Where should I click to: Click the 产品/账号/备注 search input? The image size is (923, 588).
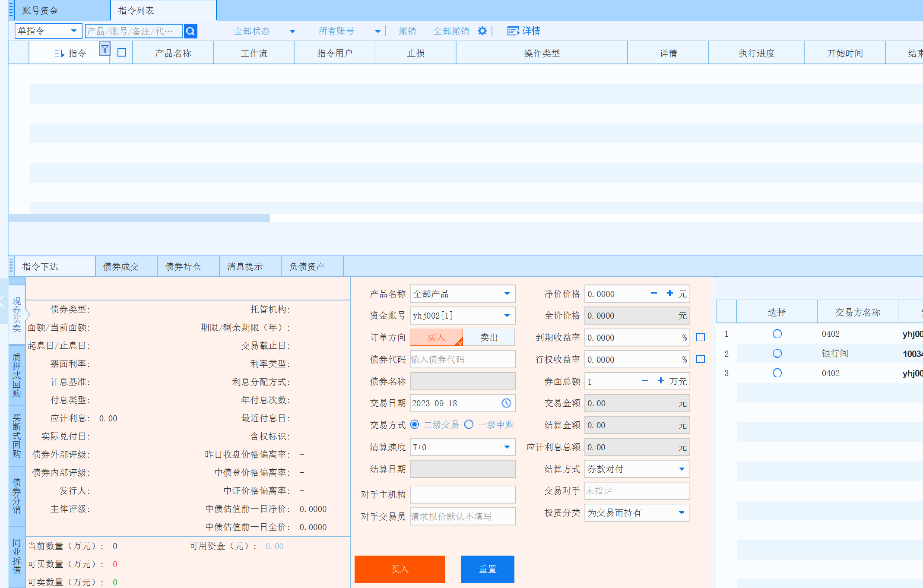click(134, 31)
